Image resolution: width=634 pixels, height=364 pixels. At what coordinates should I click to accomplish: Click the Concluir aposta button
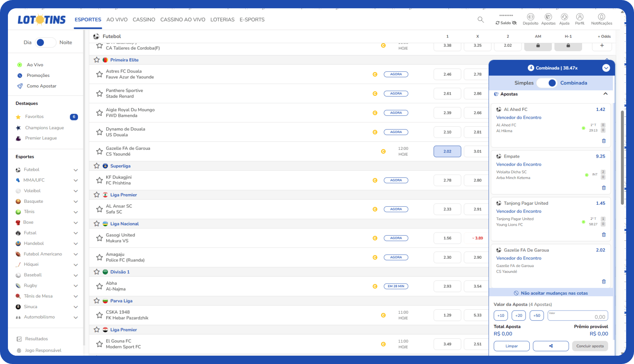click(590, 346)
